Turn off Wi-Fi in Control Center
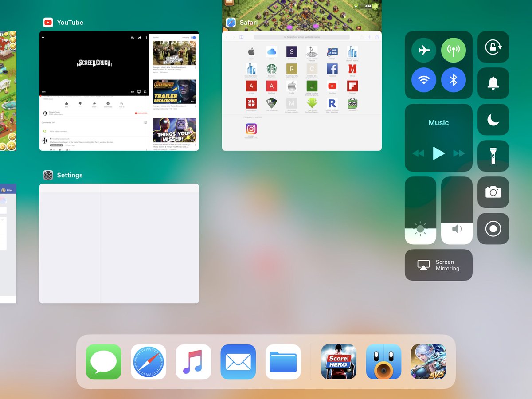This screenshot has width=532, height=399. tap(424, 80)
